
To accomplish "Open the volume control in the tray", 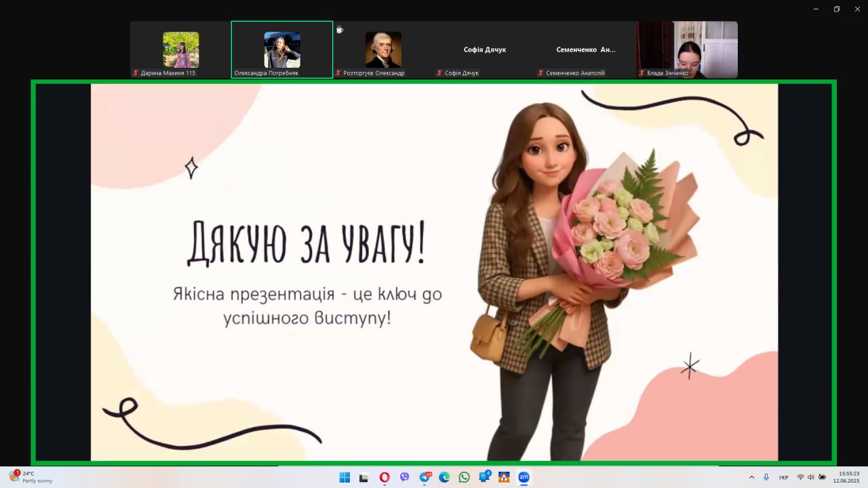I will click(811, 477).
